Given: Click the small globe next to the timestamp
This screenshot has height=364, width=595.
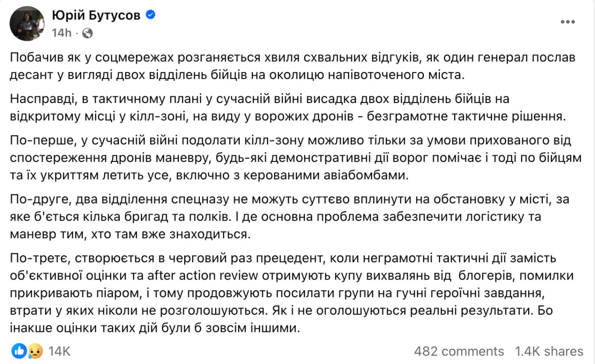Looking at the screenshot, I should [86, 33].
